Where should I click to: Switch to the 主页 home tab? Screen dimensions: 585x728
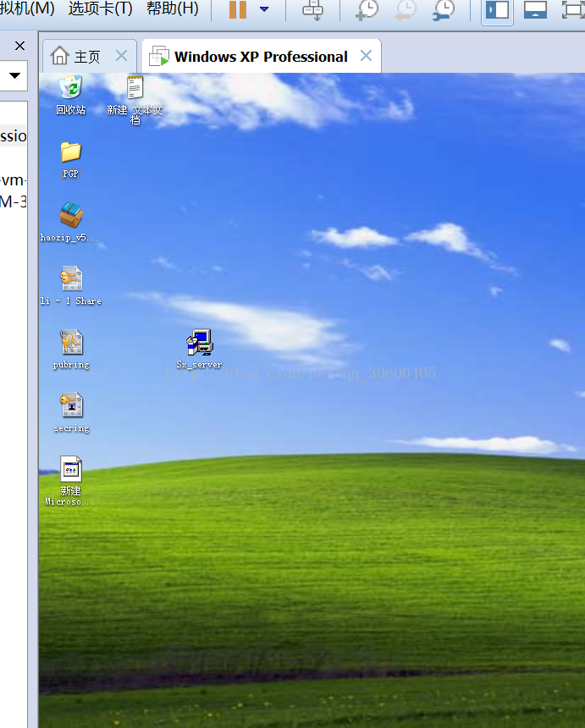pos(76,57)
